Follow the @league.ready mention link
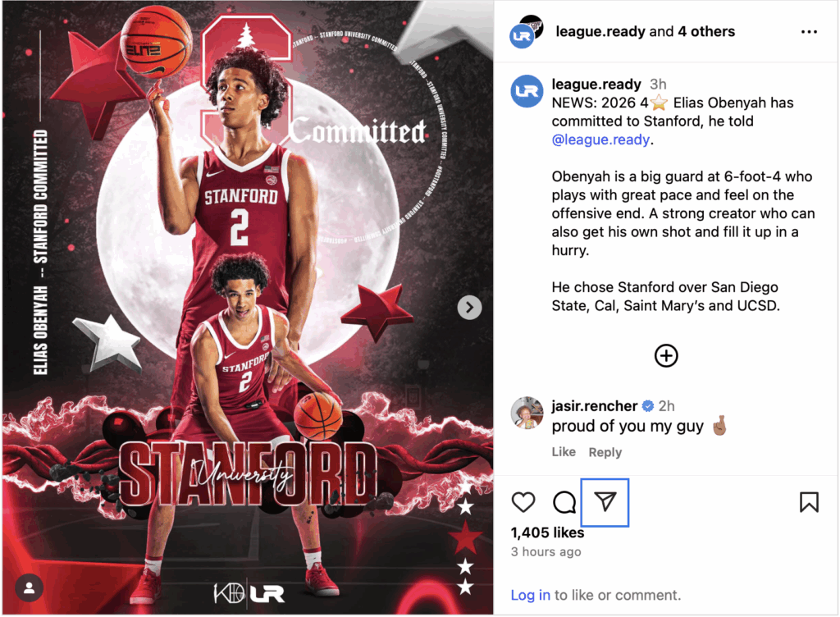 [600, 139]
